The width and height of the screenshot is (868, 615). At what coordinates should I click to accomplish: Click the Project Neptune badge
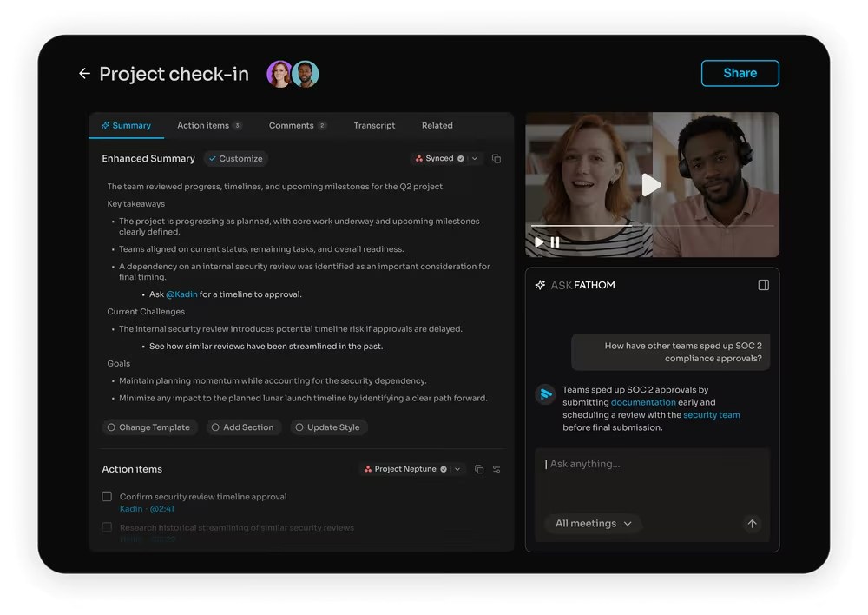tap(405, 469)
